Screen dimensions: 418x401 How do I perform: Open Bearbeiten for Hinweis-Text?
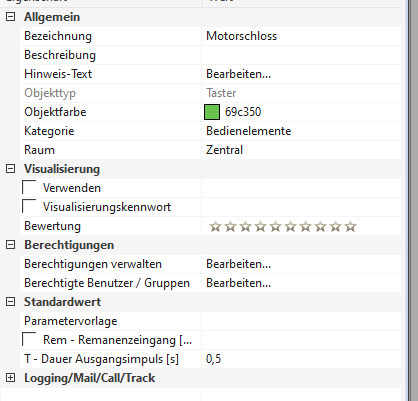(x=238, y=74)
